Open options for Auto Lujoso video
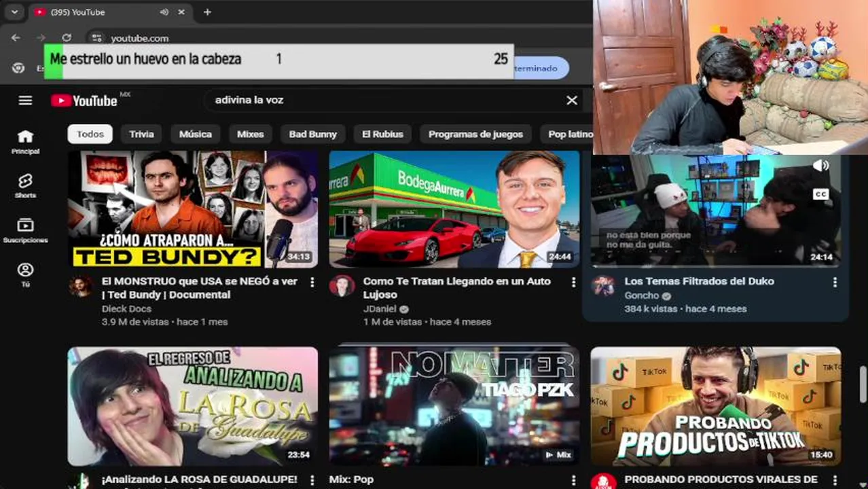This screenshot has height=489, width=868. pyautogui.click(x=573, y=281)
